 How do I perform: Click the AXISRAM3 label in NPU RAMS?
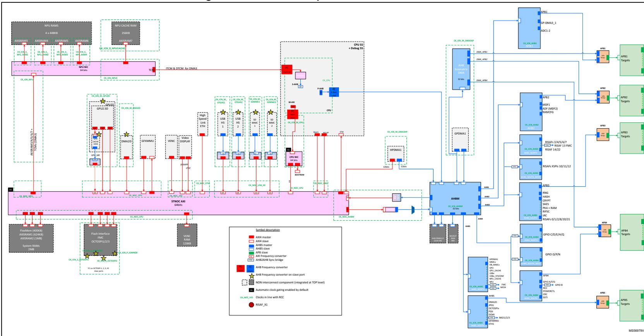[21, 41]
